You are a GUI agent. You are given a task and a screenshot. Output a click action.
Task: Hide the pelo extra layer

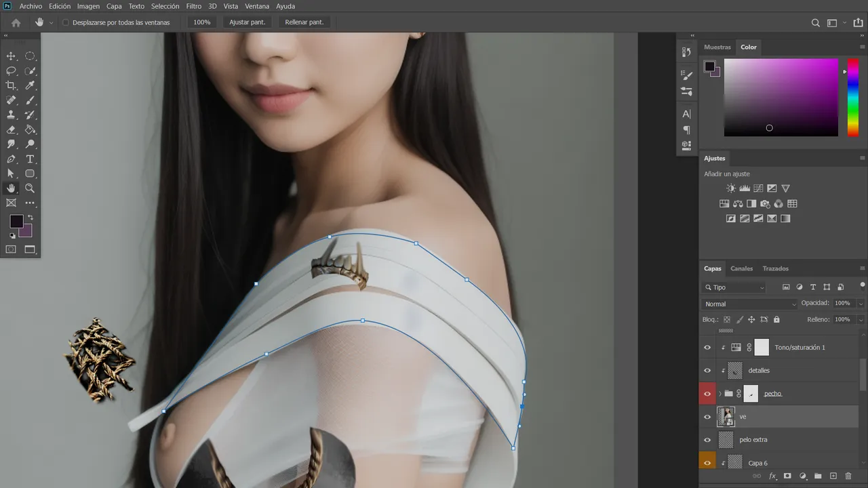click(x=707, y=440)
